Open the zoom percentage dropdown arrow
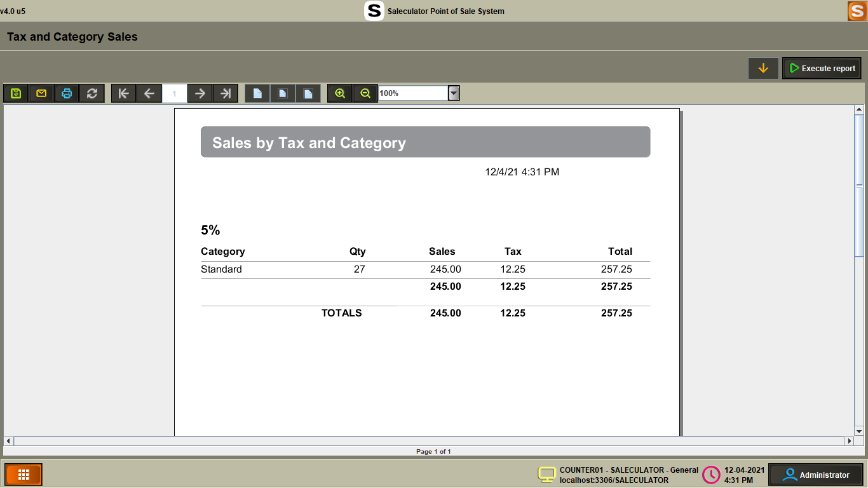Viewport: 868px width, 488px height. tap(454, 93)
